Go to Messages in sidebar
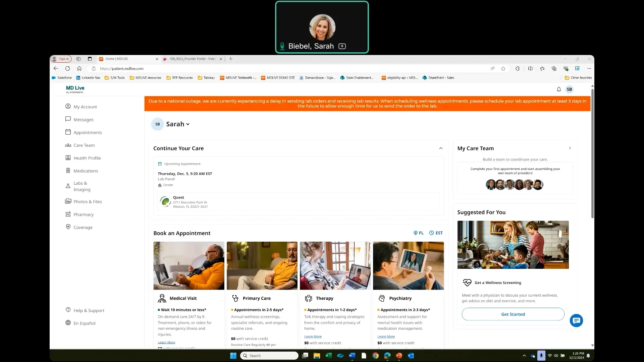This screenshot has width=644, height=362. coord(79,119)
